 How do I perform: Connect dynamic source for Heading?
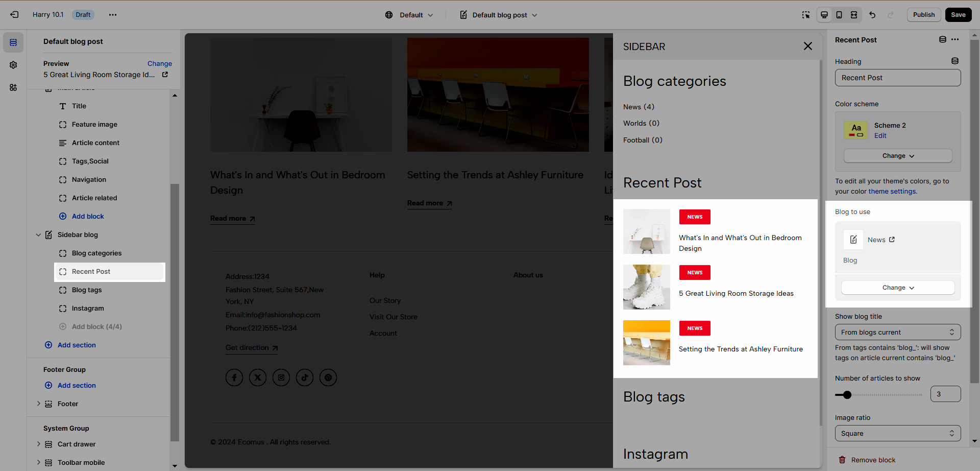(955, 61)
